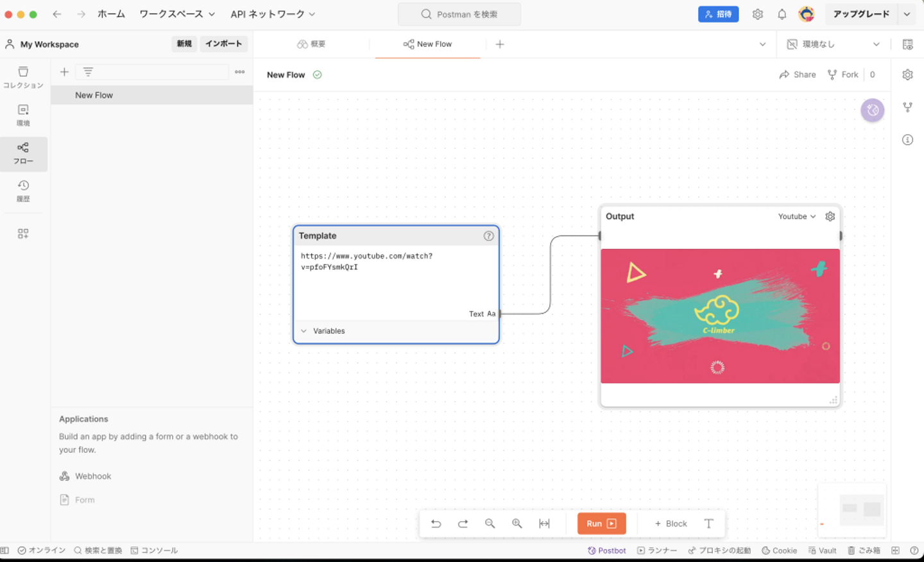Open the Collections sidebar panel
Screen dimensions: 924x562
(23, 76)
